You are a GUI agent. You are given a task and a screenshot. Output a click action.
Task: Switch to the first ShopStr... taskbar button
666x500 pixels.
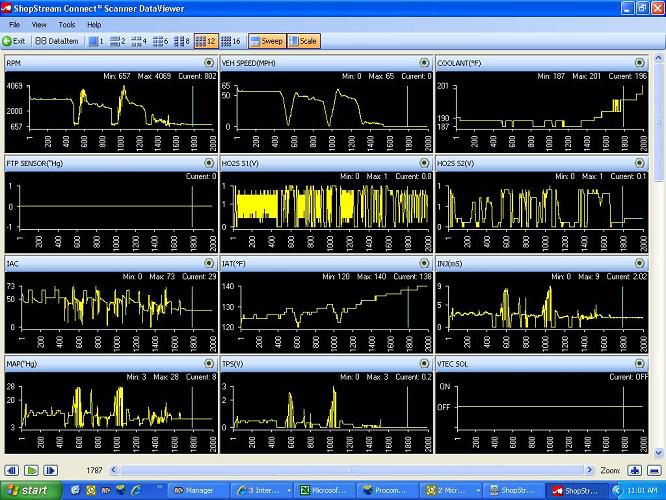click(x=512, y=490)
